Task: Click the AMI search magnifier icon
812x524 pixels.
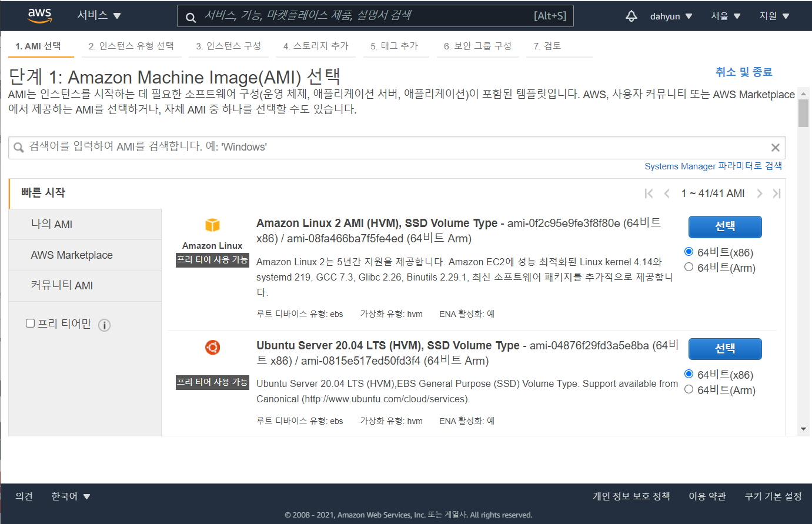Action: (x=19, y=148)
